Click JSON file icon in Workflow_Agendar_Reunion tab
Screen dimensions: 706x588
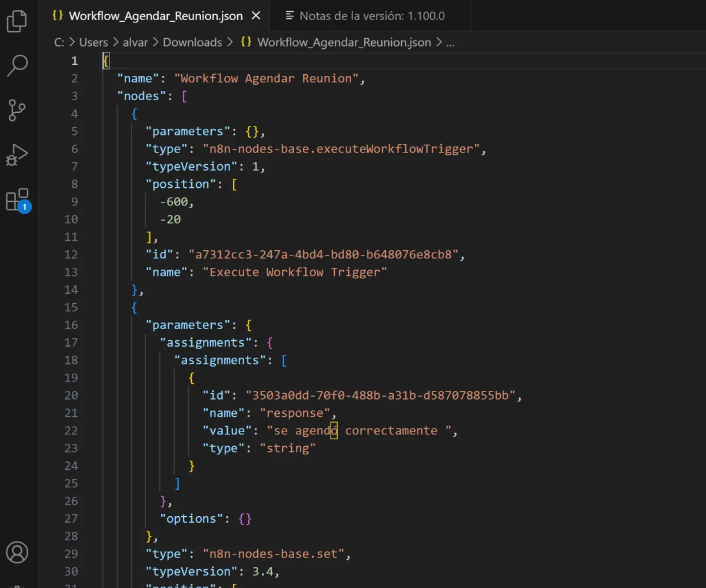(x=58, y=16)
